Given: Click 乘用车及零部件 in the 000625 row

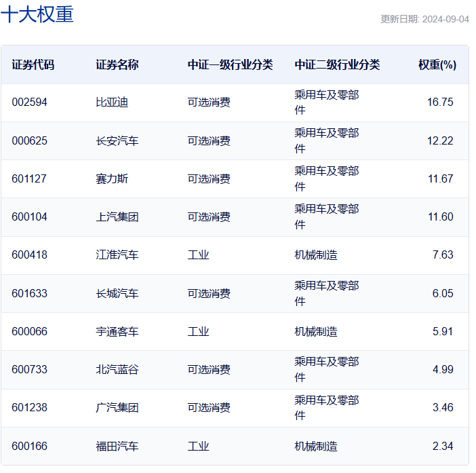Looking at the screenshot, I should click(327, 140).
